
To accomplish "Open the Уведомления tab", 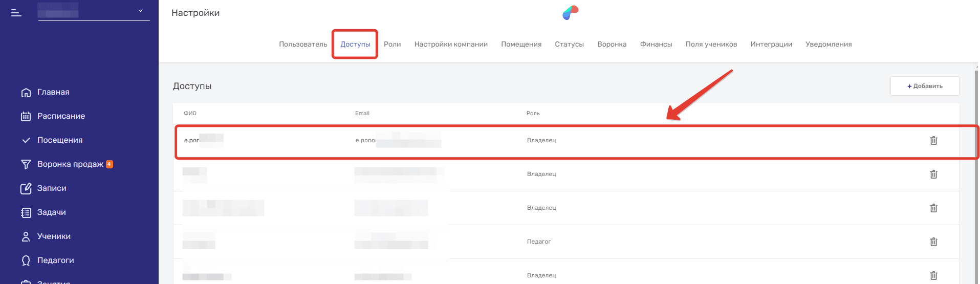I will click(x=828, y=45).
